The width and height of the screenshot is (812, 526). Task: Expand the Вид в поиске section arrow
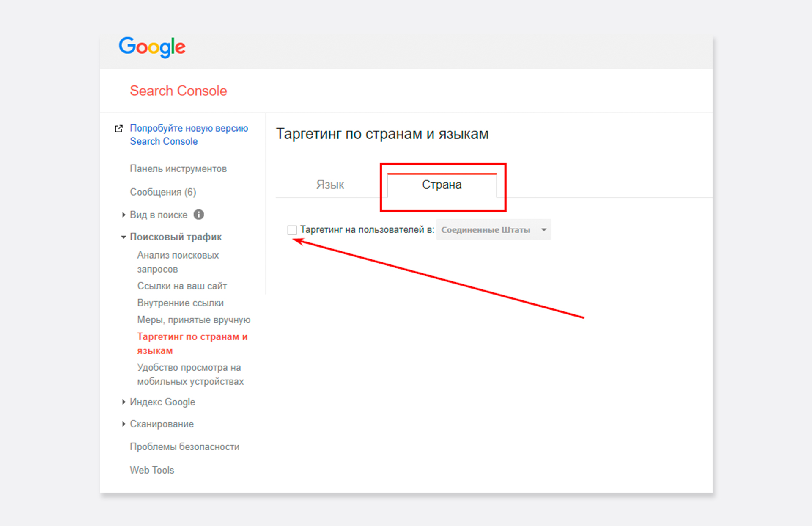(123, 215)
